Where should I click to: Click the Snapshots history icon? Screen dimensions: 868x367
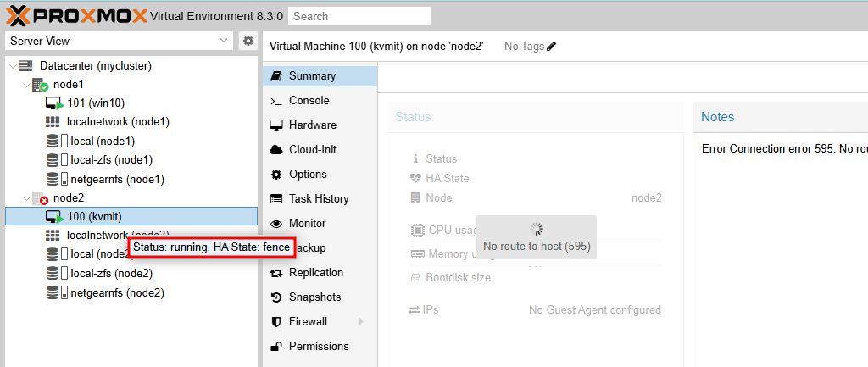coord(276,297)
